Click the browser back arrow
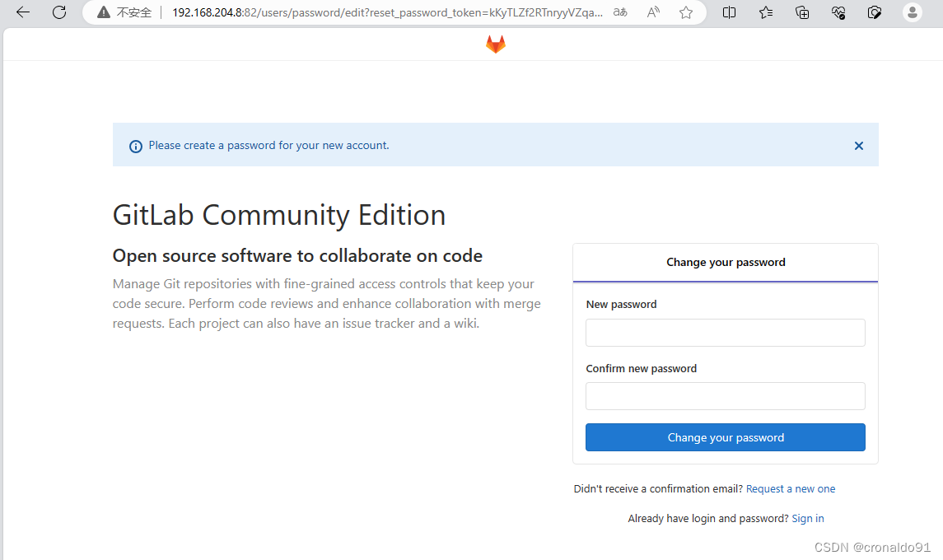This screenshot has height=560, width=943. [23, 12]
